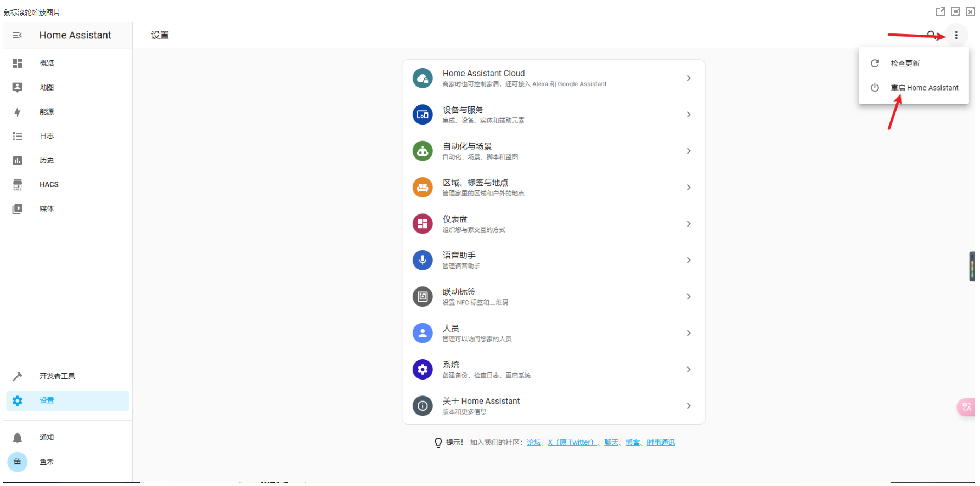Click the devices and services icon
This screenshot has width=980, height=486.
(423, 115)
